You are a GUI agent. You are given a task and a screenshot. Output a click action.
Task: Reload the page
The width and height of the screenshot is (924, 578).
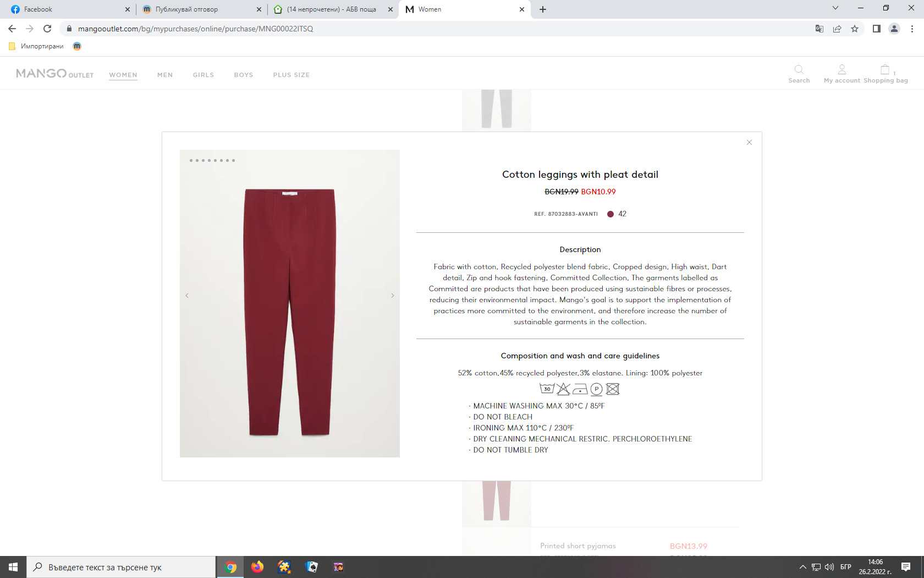coord(47,29)
